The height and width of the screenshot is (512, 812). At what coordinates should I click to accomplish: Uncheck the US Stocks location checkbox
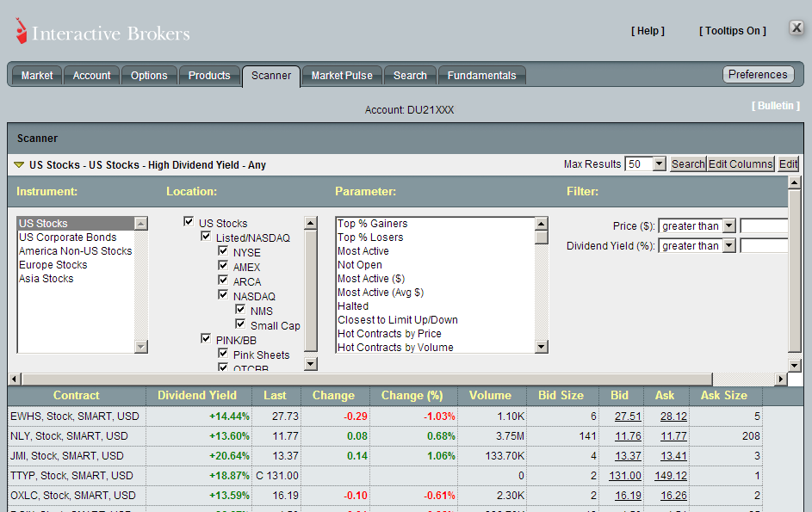(x=189, y=221)
